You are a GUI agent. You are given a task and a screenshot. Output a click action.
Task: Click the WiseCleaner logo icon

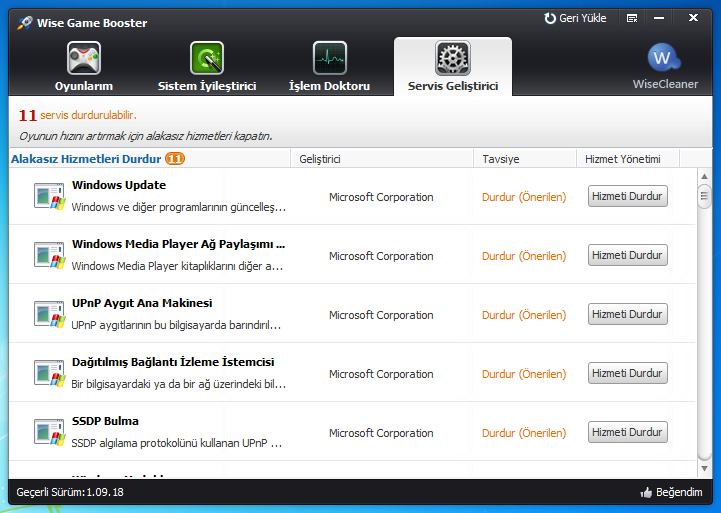[x=664, y=58]
